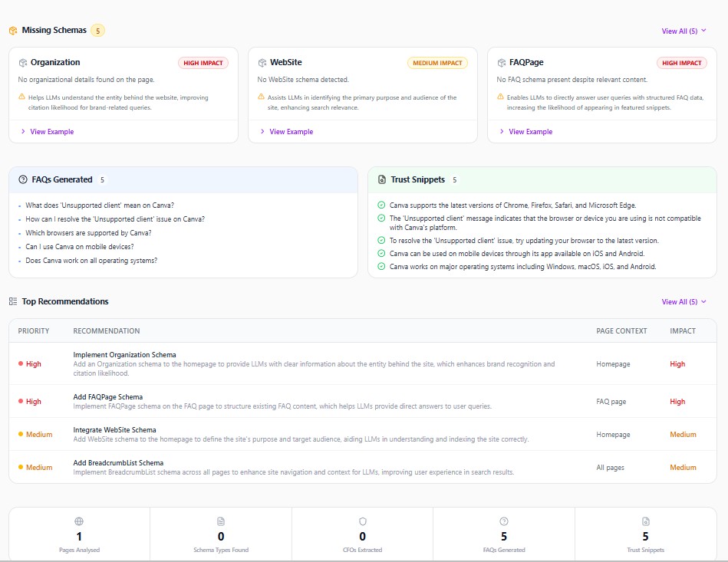
Task: Click 'FAQ page' page context cell
Action: tap(611, 402)
